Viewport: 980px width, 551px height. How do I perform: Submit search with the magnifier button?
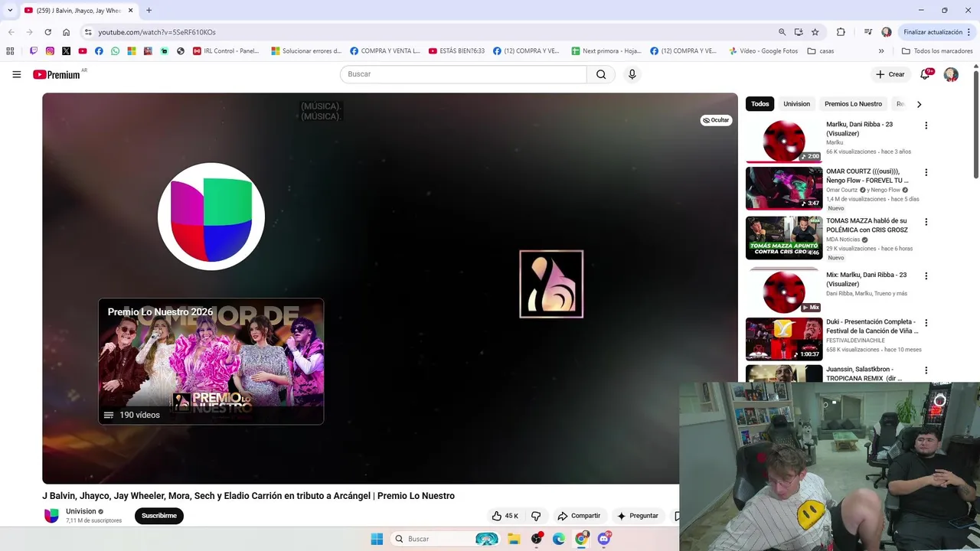tap(601, 74)
